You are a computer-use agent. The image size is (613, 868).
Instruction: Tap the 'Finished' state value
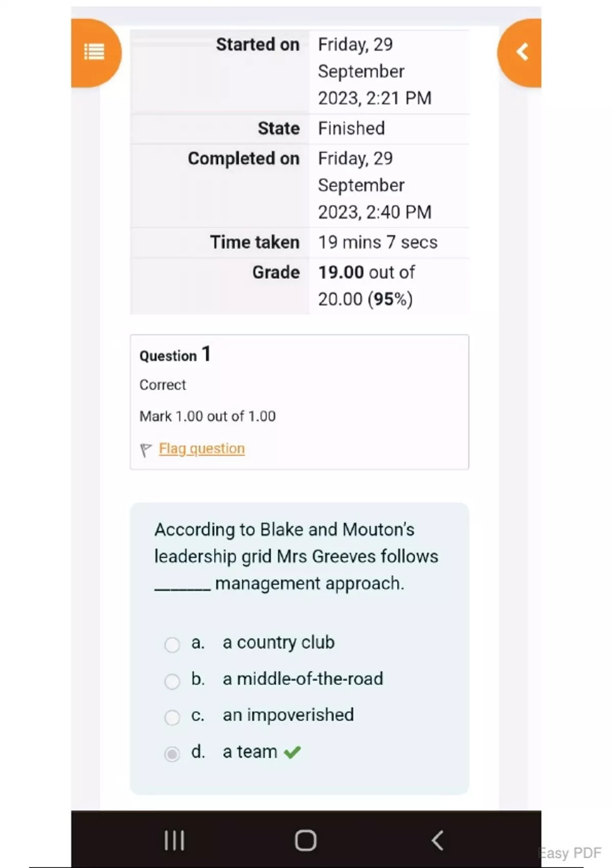click(351, 128)
